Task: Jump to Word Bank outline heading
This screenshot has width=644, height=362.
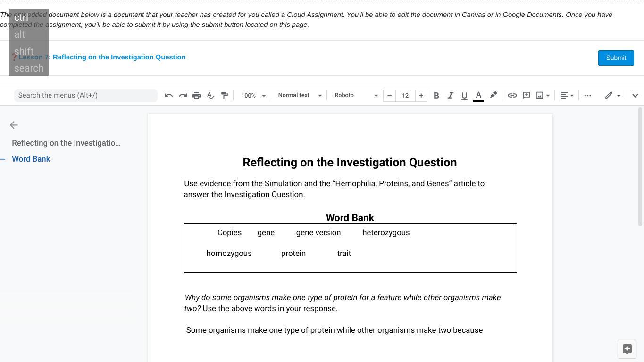Action: pyautogui.click(x=31, y=159)
